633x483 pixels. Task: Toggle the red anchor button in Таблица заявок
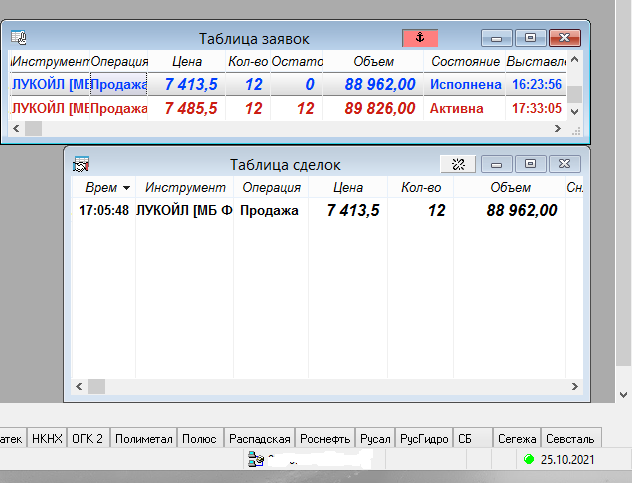[x=420, y=38]
